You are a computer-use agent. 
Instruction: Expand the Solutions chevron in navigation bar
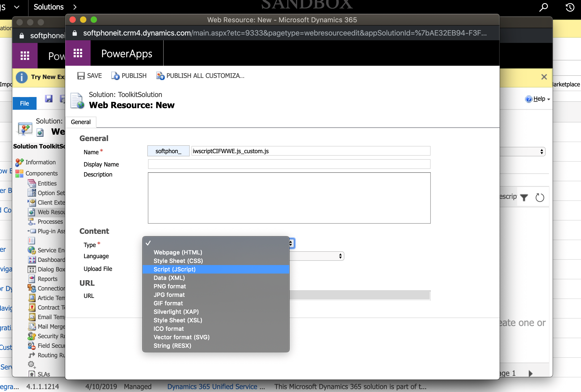click(x=75, y=7)
